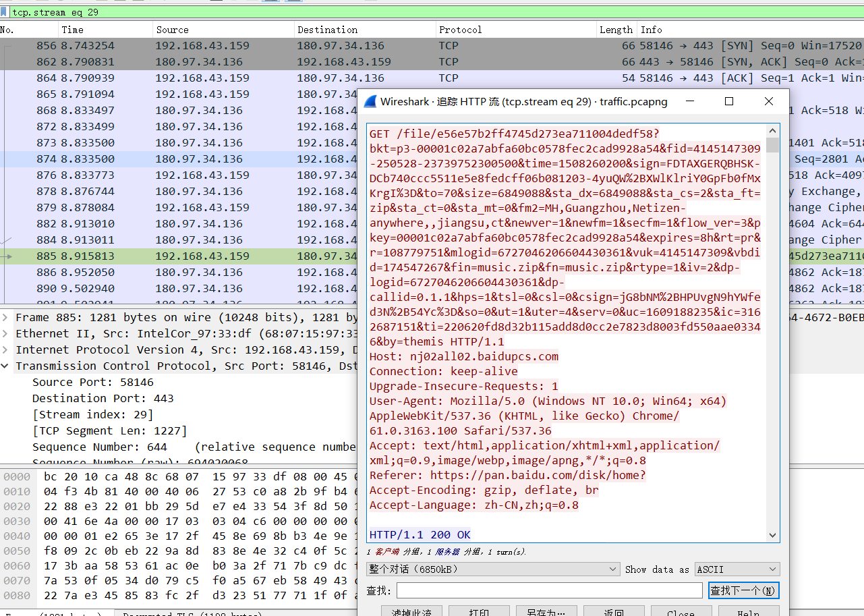The height and width of the screenshot is (616, 864).
Task: Select packet 882 in the packet list
Action: (179, 224)
